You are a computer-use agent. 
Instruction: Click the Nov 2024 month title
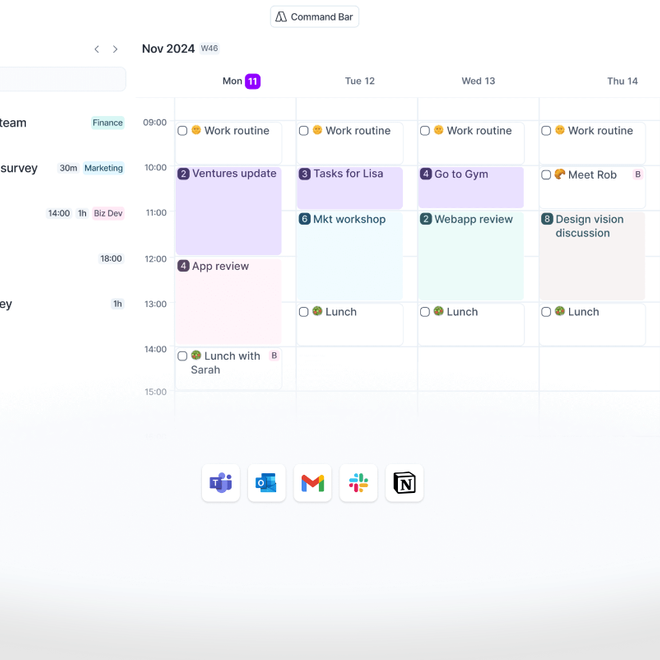click(x=168, y=49)
